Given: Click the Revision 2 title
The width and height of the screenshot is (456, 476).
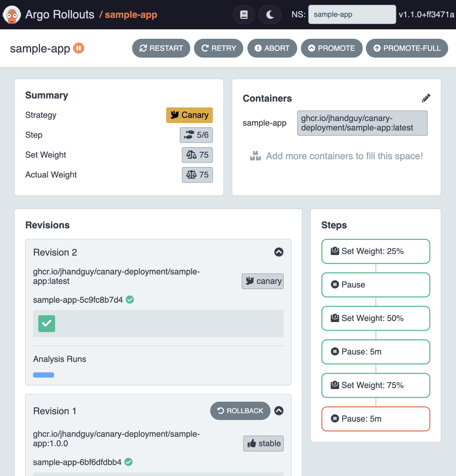Looking at the screenshot, I should [x=55, y=252].
